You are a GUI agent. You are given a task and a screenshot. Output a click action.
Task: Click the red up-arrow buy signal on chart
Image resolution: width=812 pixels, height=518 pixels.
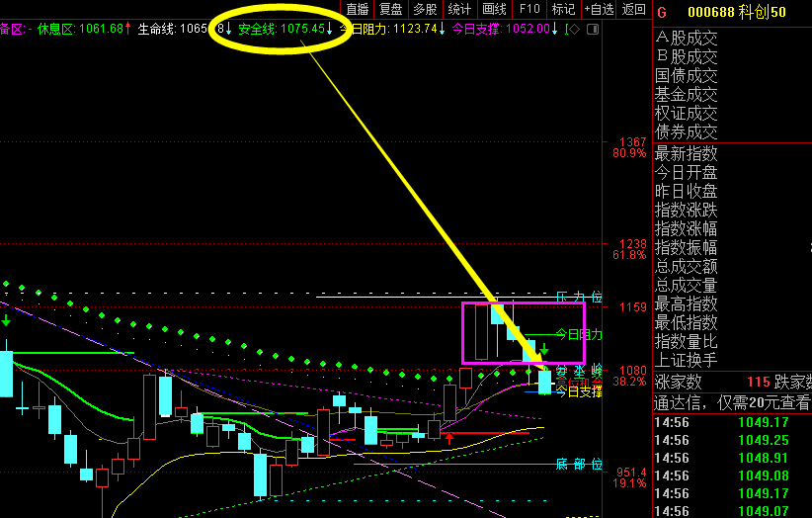click(449, 436)
